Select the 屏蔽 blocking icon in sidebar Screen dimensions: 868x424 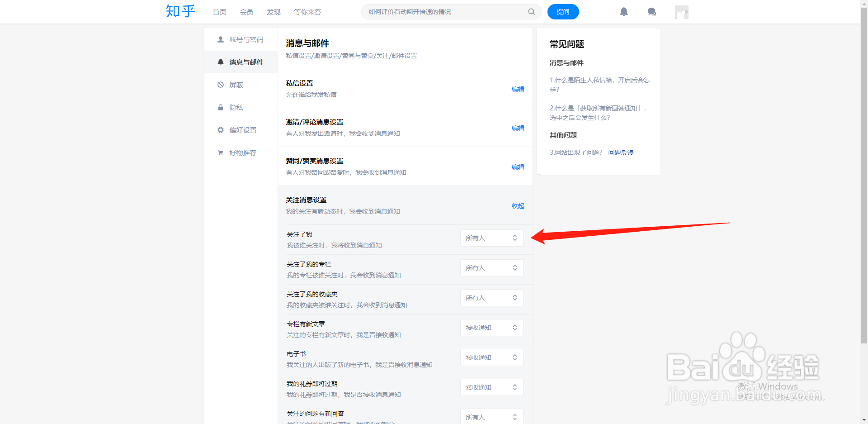click(x=221, y=85)
